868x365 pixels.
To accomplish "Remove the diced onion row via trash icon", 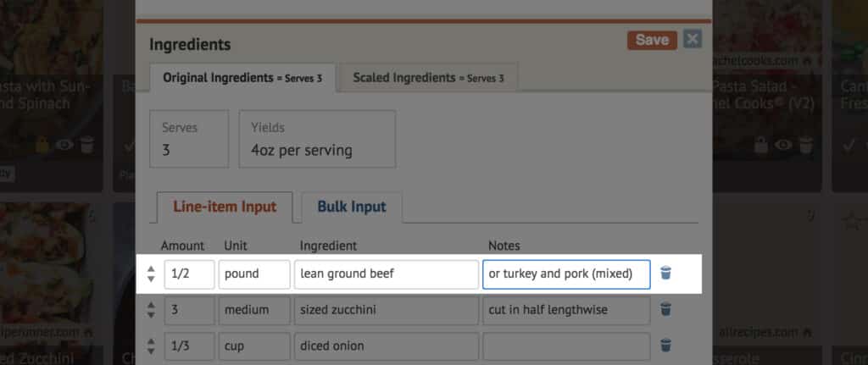I will pyautogui.click(x=665, y=345).
